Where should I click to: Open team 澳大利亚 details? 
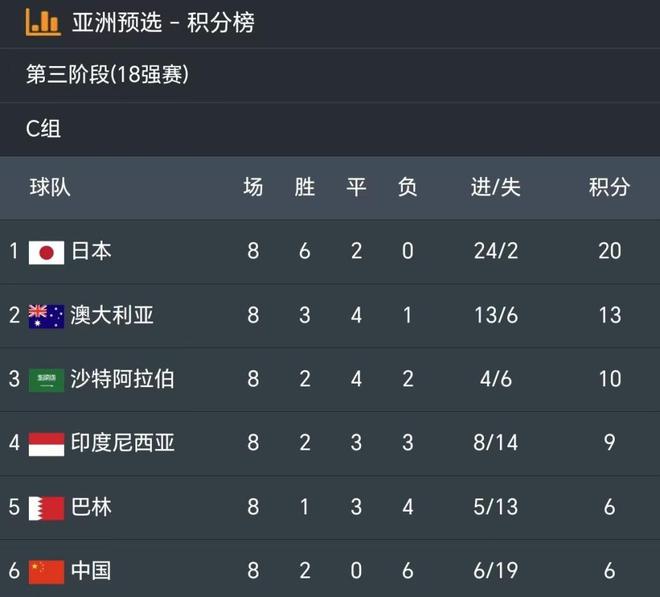tap(112, 315)
